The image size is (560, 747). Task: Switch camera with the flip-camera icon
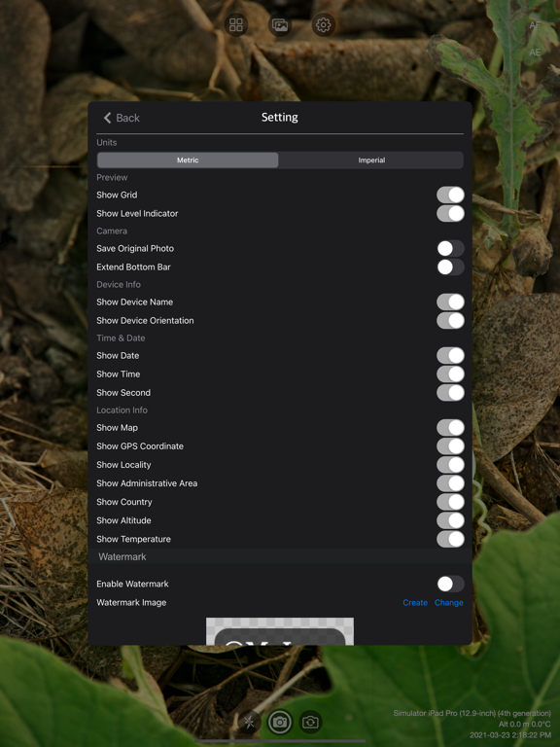pyautogui.click(x=310, y=723)
